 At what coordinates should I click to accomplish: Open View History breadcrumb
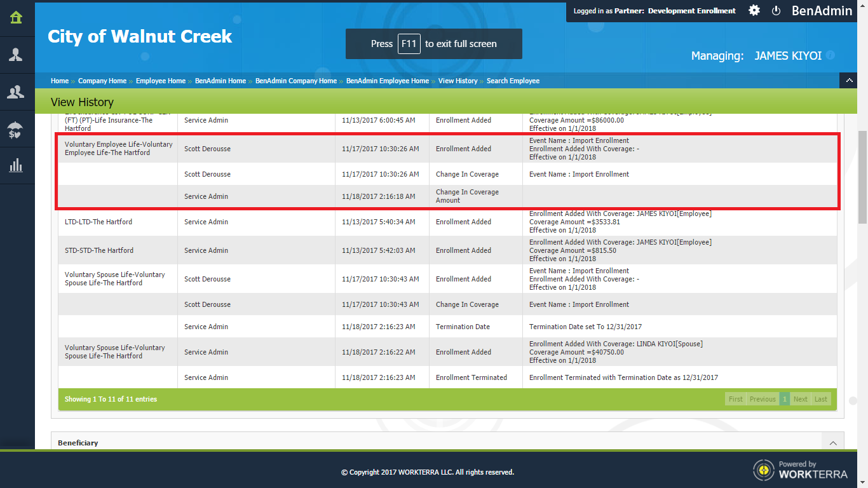coord(458,81)
